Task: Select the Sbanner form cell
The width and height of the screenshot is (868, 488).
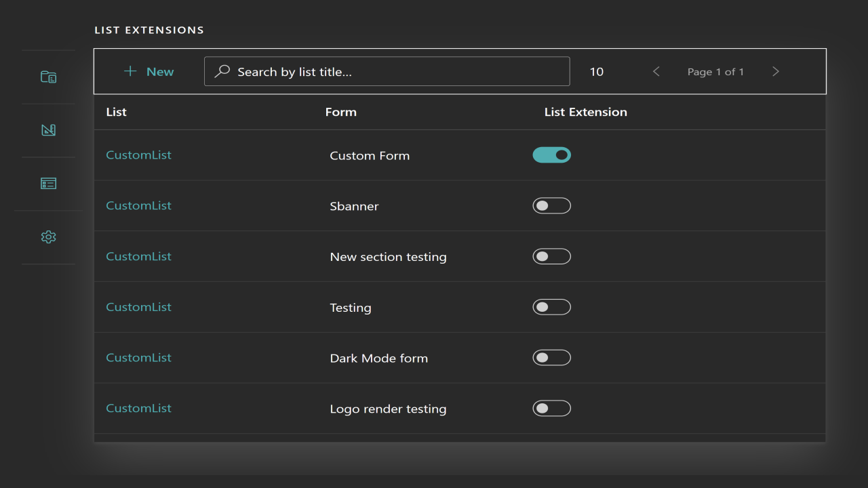Action: [x=354, y=206]
